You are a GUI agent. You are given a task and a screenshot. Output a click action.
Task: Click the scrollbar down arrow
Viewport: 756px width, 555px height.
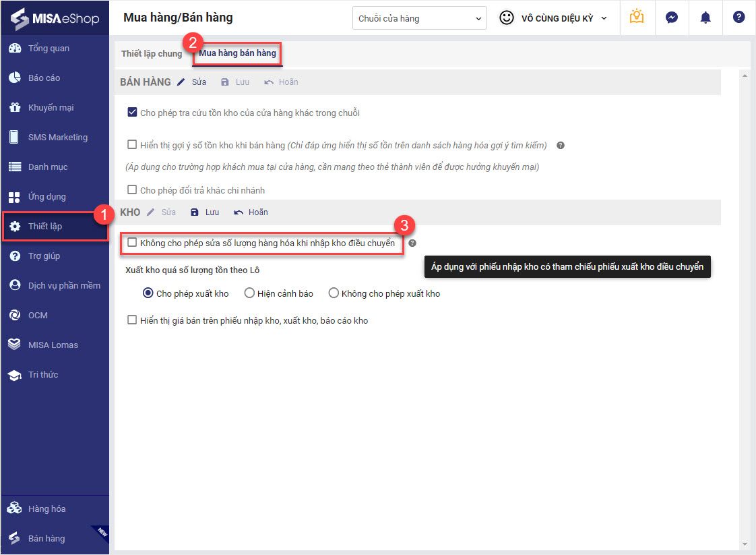click(745, 544)
